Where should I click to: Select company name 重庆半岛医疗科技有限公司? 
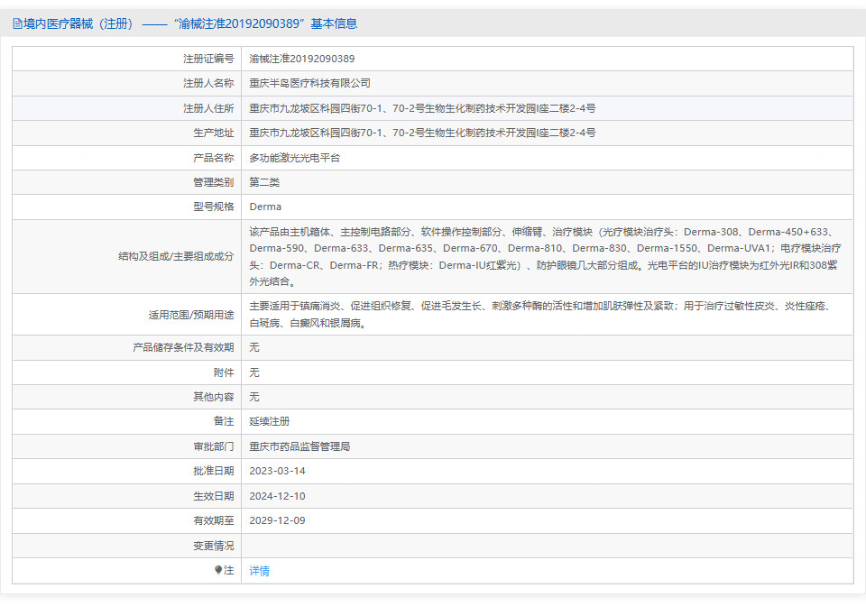pos(309,83)
